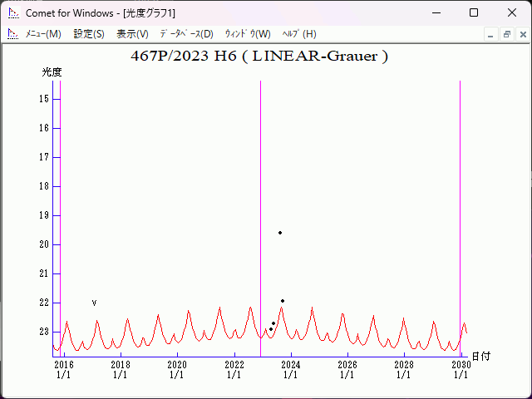
Task: Minimize the inner 光度グラフ1 child window
Action: point(491,34)
